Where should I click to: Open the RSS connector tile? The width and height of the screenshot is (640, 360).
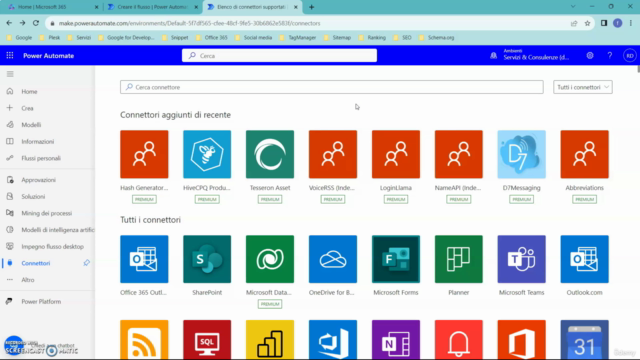pyautogui.click(x=144, y=340)
